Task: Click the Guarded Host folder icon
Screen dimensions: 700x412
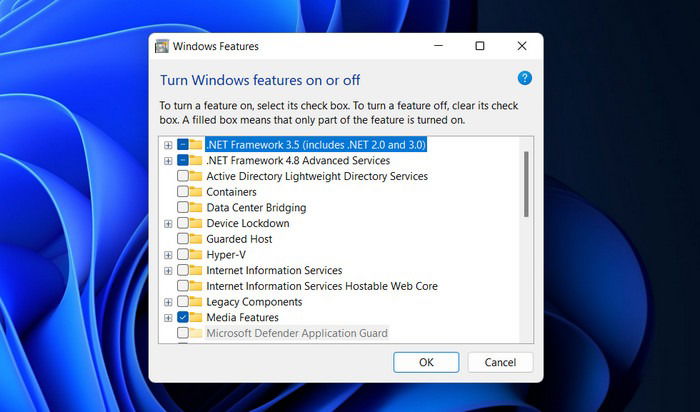Action: pyautogui.click(x=196, y=239)
